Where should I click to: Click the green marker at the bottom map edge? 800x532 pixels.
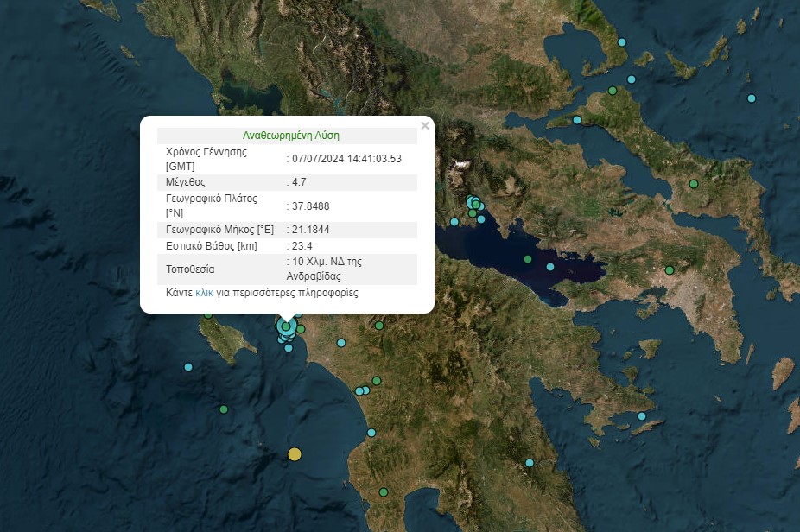tap(384, 492)
